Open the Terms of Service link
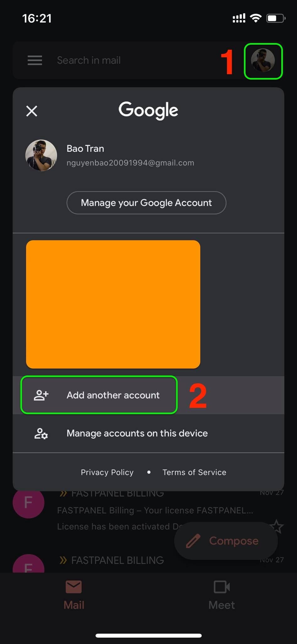This screenshot has width=297, height=644. click(194, 472)
